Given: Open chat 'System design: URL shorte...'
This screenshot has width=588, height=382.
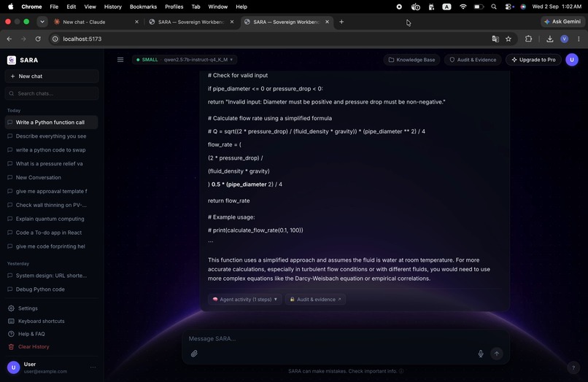Looking at the screenshot, I should coord(52,276).
